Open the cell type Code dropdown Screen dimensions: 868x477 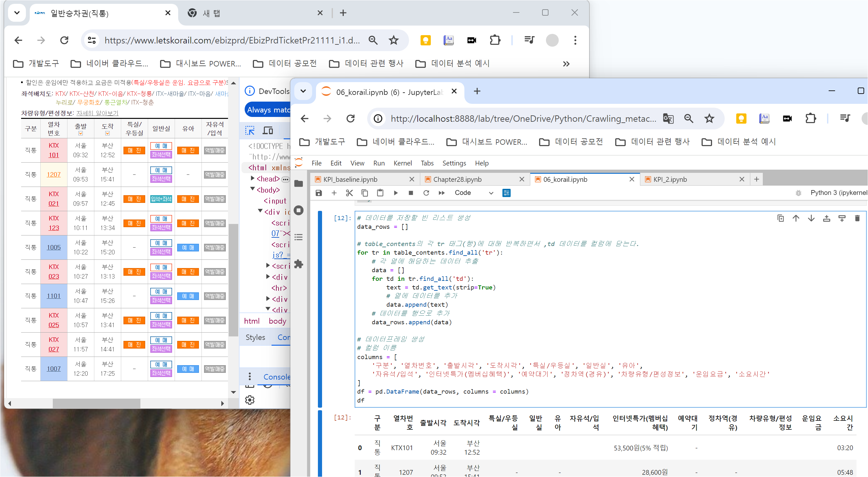click(x=473, y=193)
